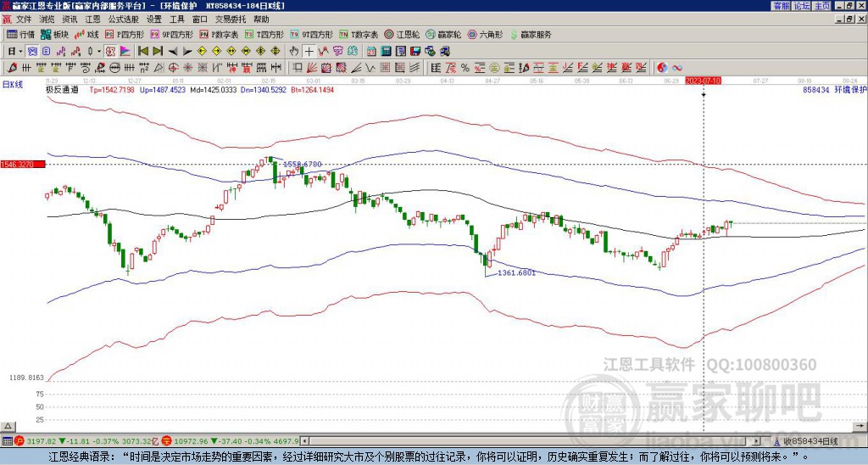868x465 pixels.
Task: Open the 江恩轮 Gann wheel
Action: click(x=402, y=34)
